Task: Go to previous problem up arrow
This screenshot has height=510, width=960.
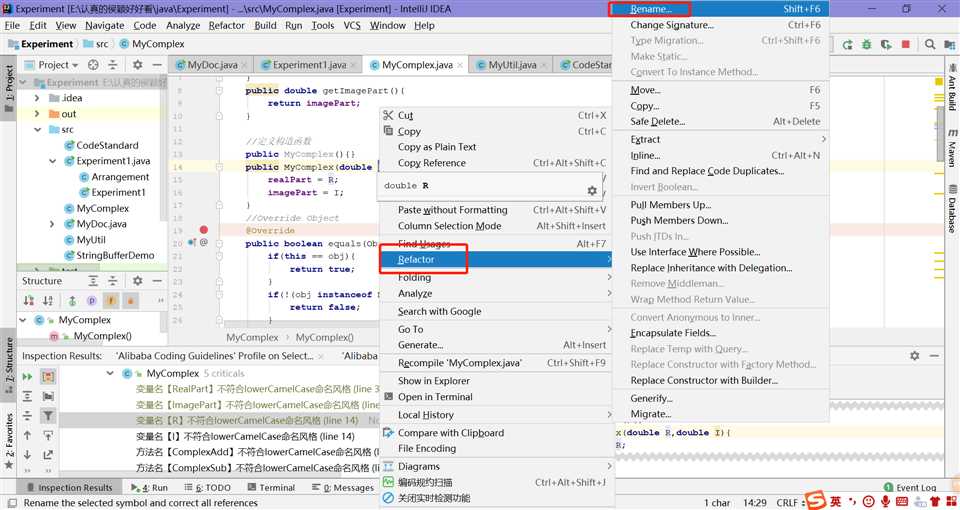Action: [27, 435]
